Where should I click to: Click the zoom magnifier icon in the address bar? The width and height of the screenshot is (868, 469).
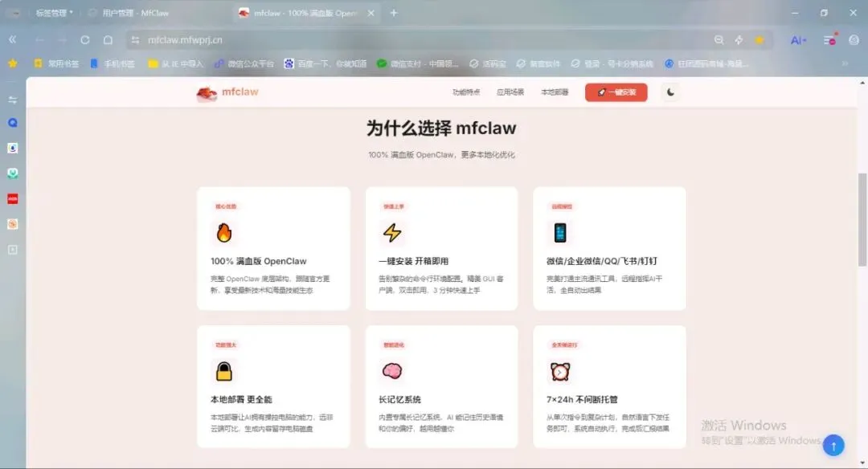pyautogui.click(x=719, y=40)
